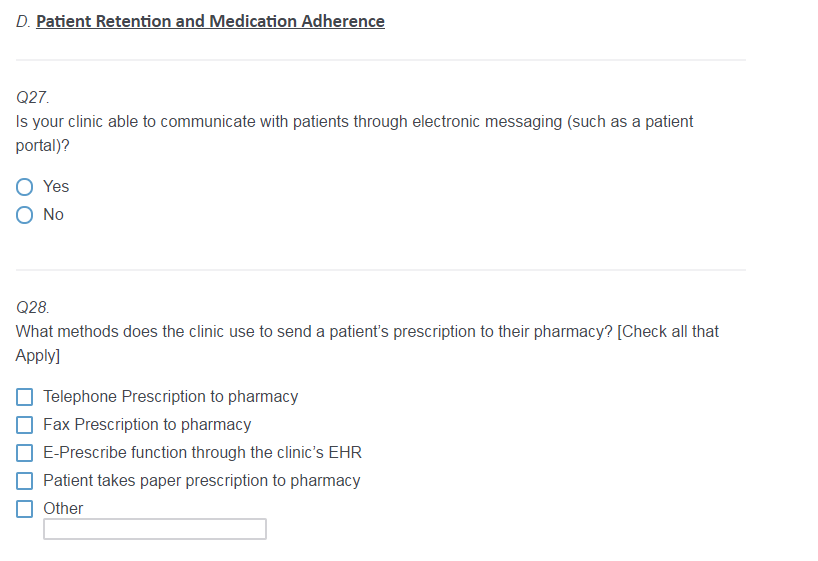Click the Patient Retention and Medication Adherence heading
818x561 pixels.
pyautogui.click(x=210, y=22)
